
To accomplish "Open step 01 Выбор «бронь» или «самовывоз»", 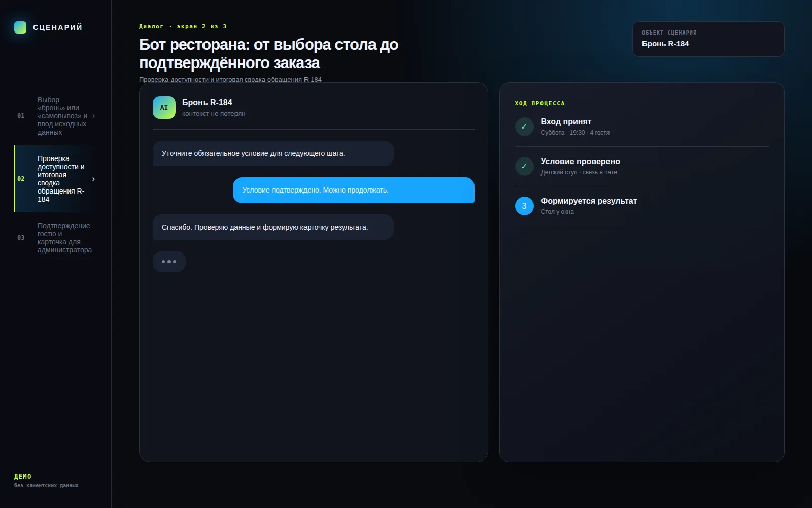I will (56, 116).
